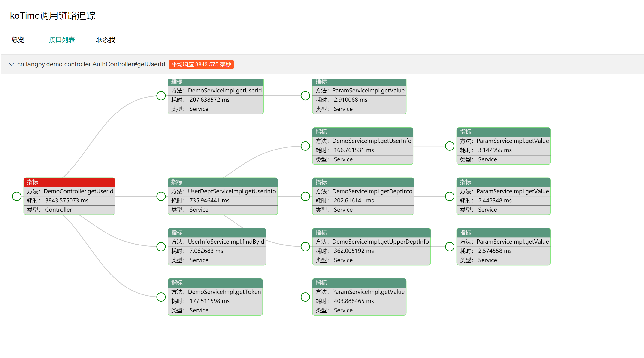The height and width of the screenshot is (358, 644).
Task: Click circle node beside 3.142955 ms ParamServiceImpl
Action: 450,146
